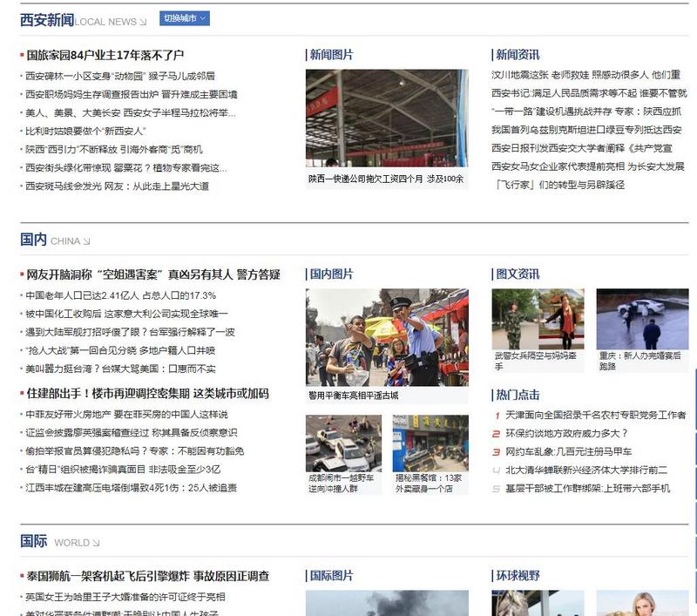Open article 偷拍举报官员算侵犯隐私吗
This screenshot has width=697, height=616.
tap(135, 451)
